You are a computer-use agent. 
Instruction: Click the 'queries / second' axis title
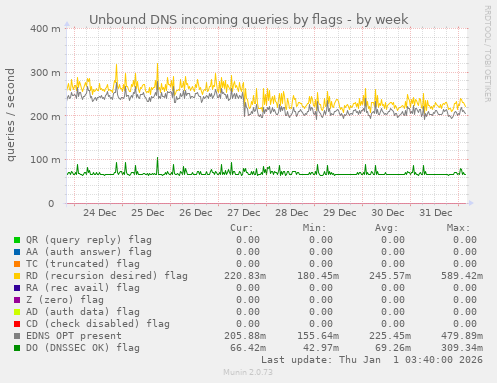pyautogui.click(x=11, y=115)
